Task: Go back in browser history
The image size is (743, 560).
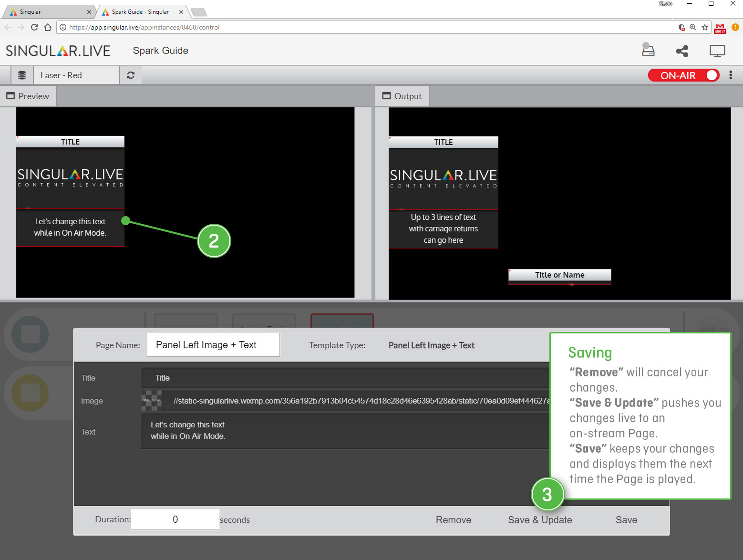Action: pos(8,27)
